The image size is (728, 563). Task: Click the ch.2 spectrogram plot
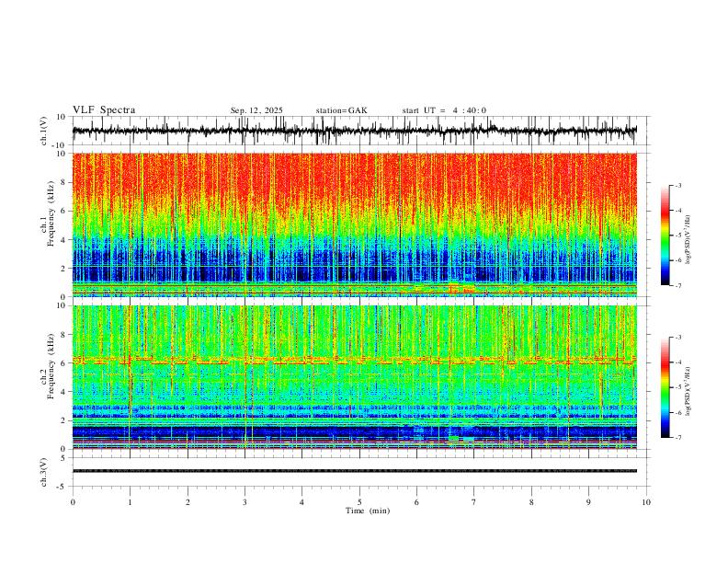point(355,377)
